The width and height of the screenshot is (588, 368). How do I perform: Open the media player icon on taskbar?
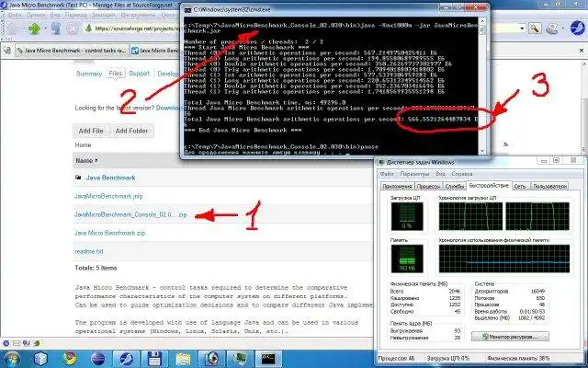[x=211, y=359]
